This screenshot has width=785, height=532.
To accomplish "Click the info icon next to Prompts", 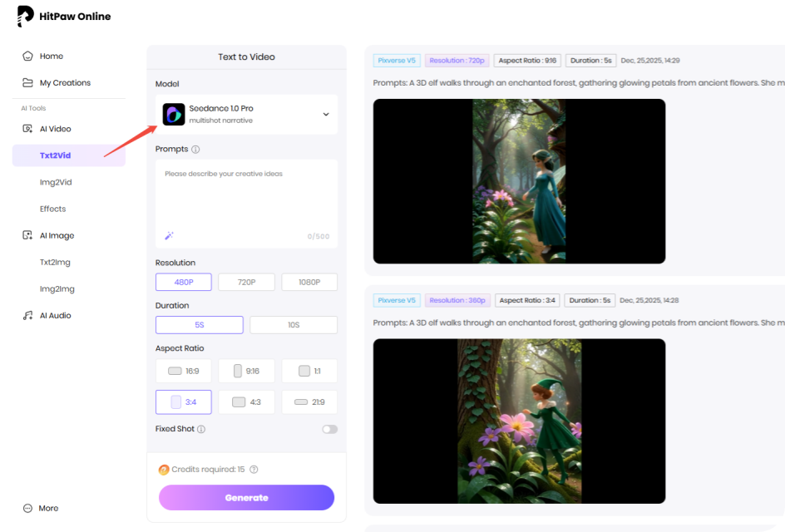I will (196, 149).
